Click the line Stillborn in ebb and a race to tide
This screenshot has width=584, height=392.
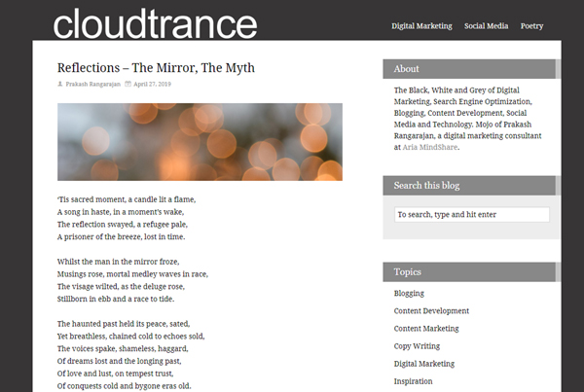point(116,299)
